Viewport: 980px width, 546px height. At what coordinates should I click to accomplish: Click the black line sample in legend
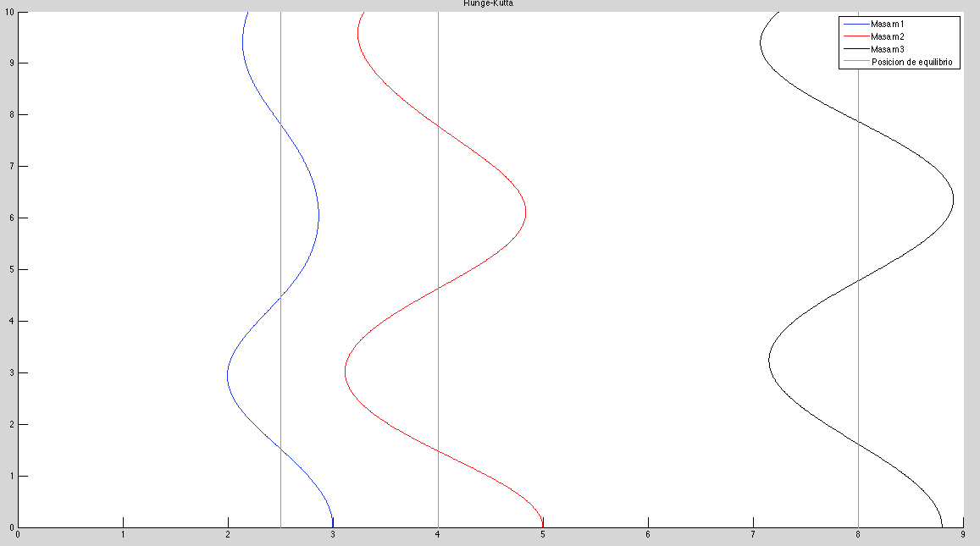click(x=855, y=50)
